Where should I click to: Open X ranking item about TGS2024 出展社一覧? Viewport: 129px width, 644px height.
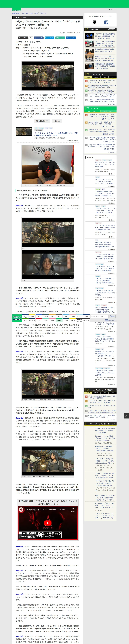click(102, 138)
